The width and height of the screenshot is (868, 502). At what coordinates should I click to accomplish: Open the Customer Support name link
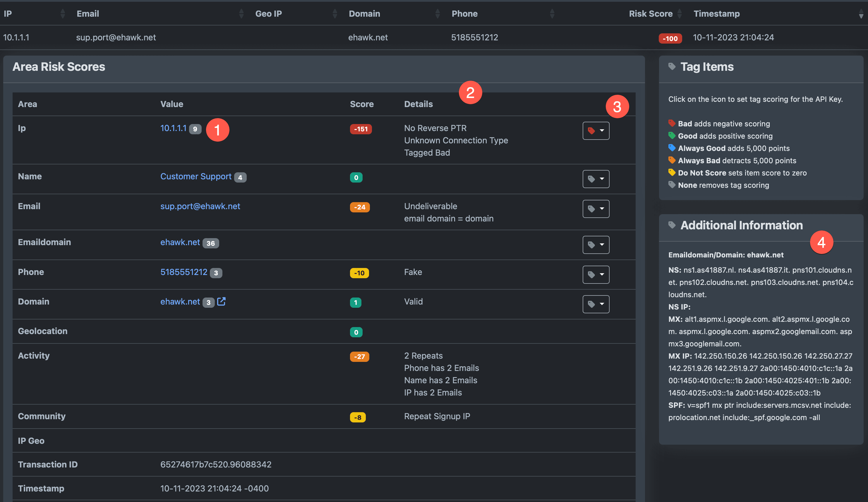pyautogui.click(x=196, y=176)
